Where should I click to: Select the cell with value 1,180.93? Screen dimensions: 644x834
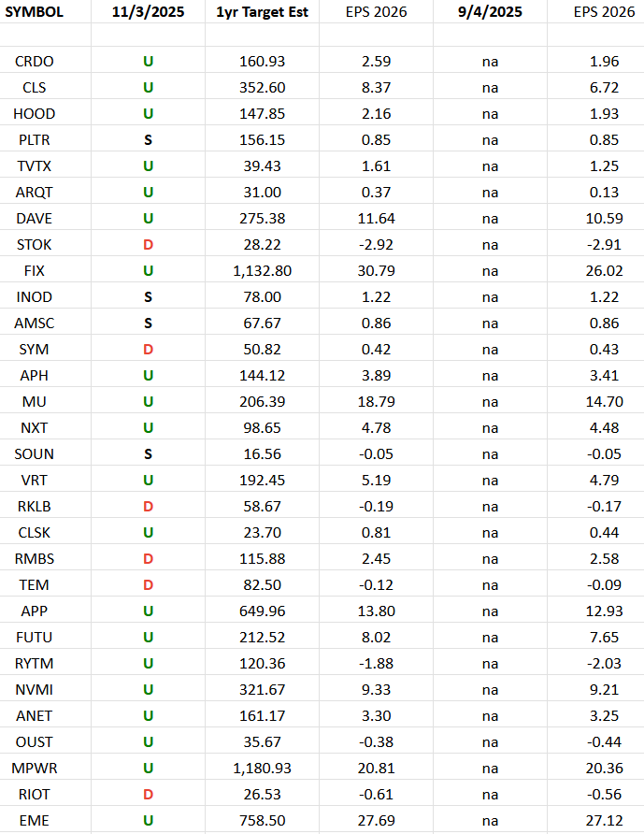click(263, 769)
